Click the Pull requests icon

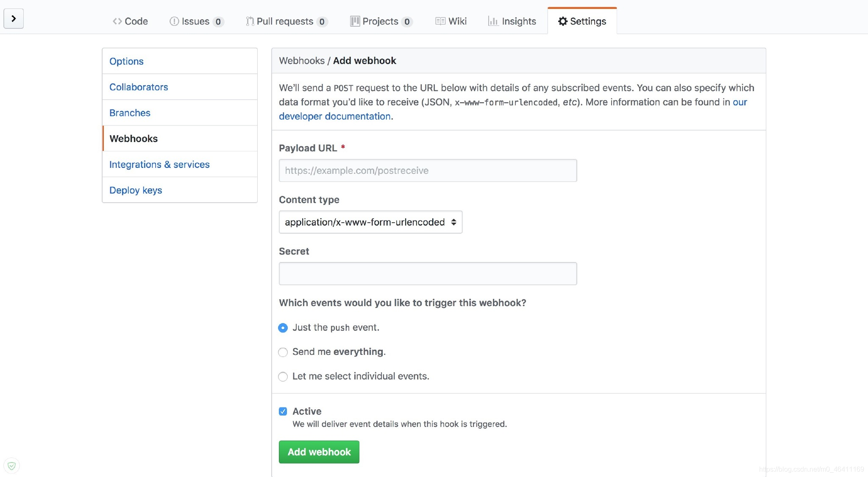pyautogui.click(x=249, y=20)
